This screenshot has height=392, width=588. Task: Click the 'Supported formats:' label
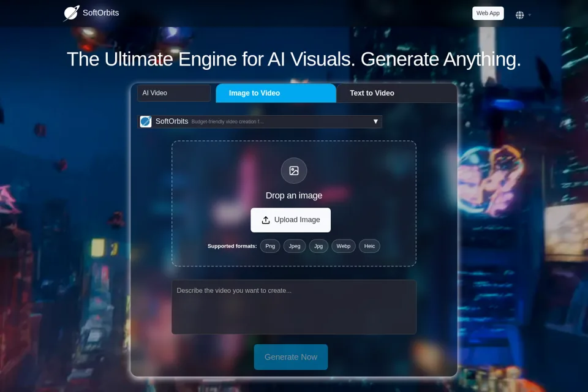point(232,246)
